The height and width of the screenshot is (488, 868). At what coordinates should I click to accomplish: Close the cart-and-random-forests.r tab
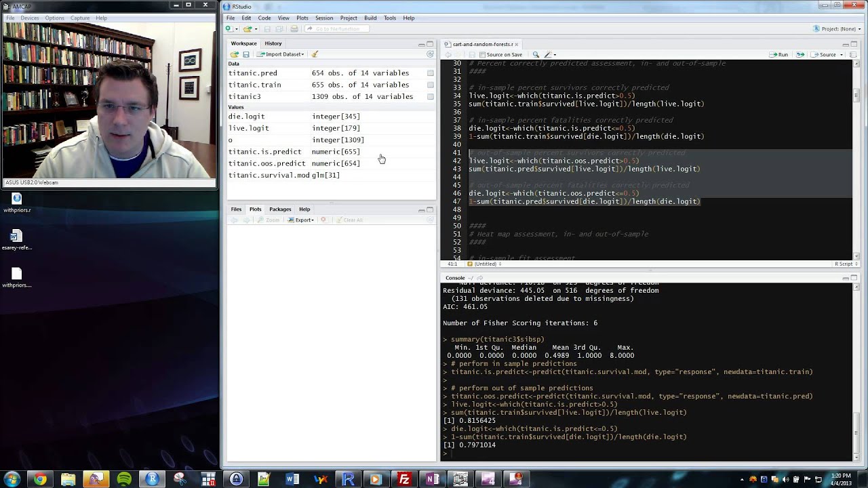click(x=516, y=44)
